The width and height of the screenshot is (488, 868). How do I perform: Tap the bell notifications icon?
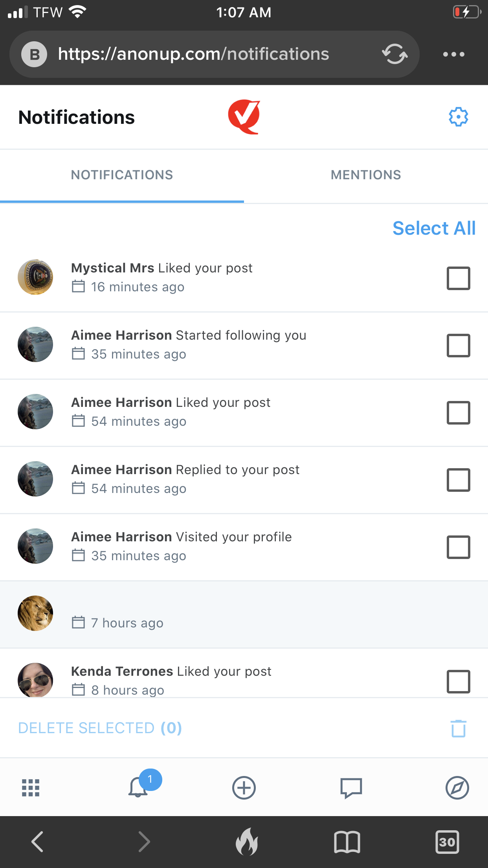click(x=138, y=787)
